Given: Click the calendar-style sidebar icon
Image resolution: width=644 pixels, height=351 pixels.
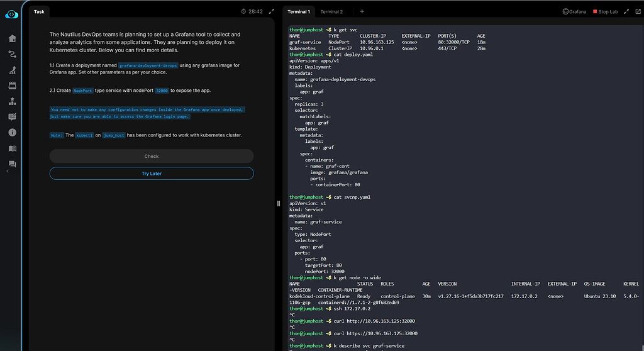Looking at the screenshot, I should (12, 86).
